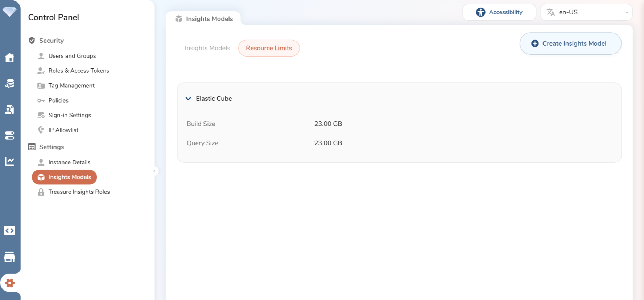
Task: Click the diamond logo icon
Action: tap(9, 12)
